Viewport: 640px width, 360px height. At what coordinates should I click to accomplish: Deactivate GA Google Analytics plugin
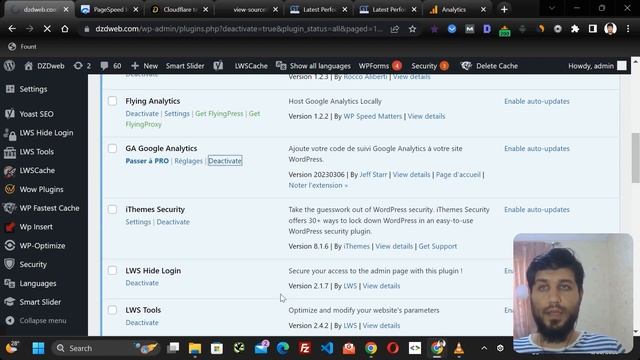[225, 161]
